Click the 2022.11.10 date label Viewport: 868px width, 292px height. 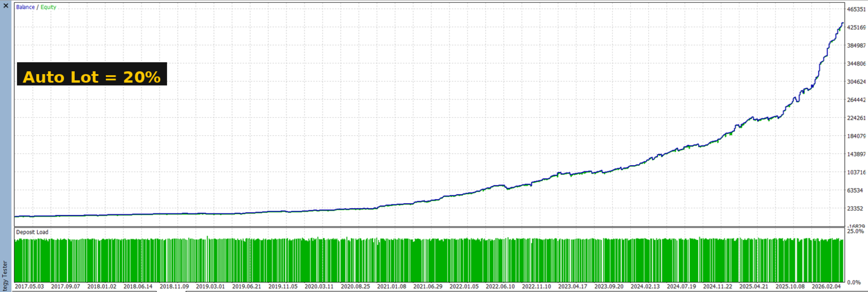(x=538, y=286)
